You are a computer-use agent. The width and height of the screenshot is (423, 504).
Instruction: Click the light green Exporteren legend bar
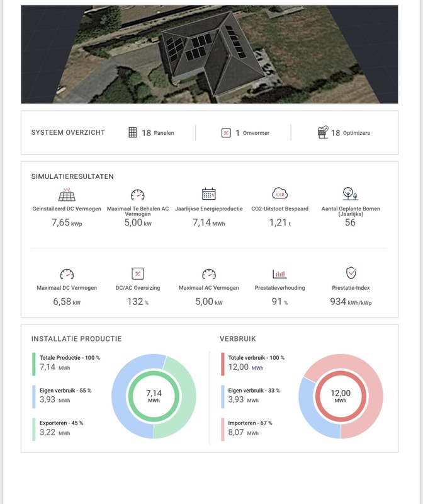[34, 429]
